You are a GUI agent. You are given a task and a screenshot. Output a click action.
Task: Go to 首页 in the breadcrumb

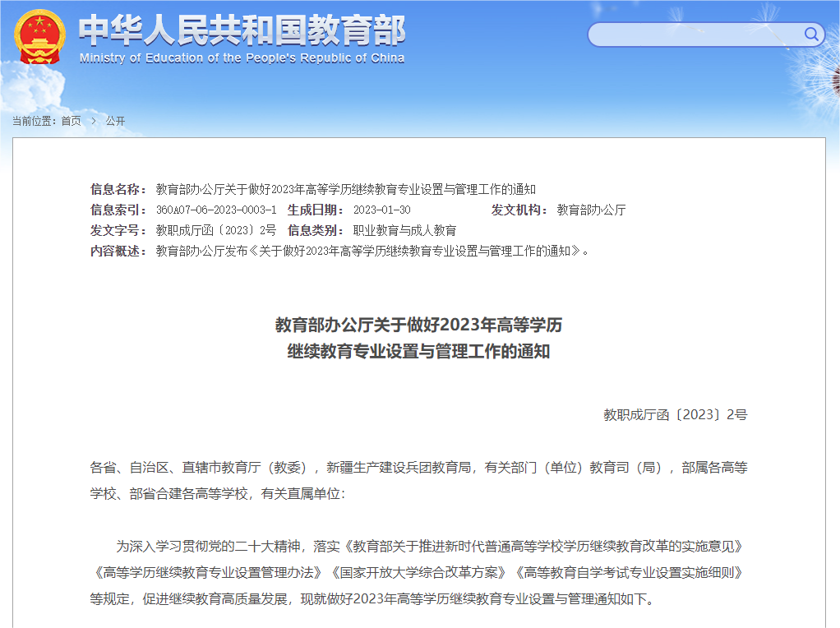(x=72, y=121)
